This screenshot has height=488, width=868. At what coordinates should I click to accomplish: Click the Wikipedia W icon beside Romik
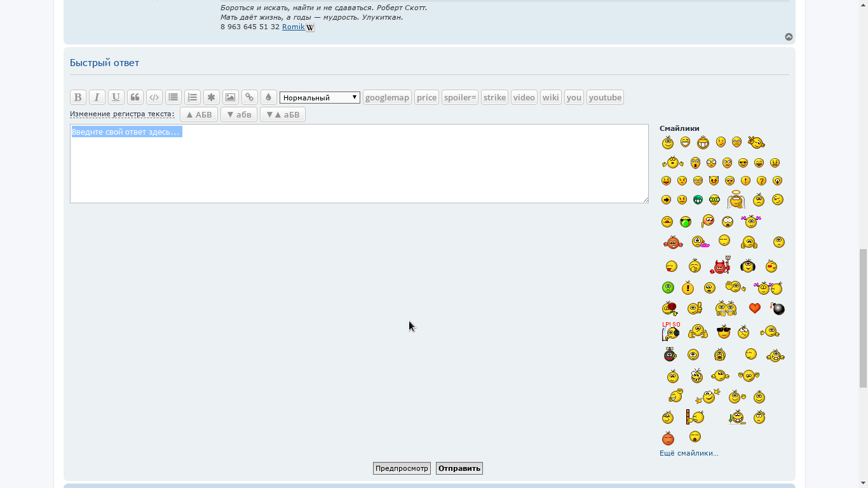click(310, 27)
